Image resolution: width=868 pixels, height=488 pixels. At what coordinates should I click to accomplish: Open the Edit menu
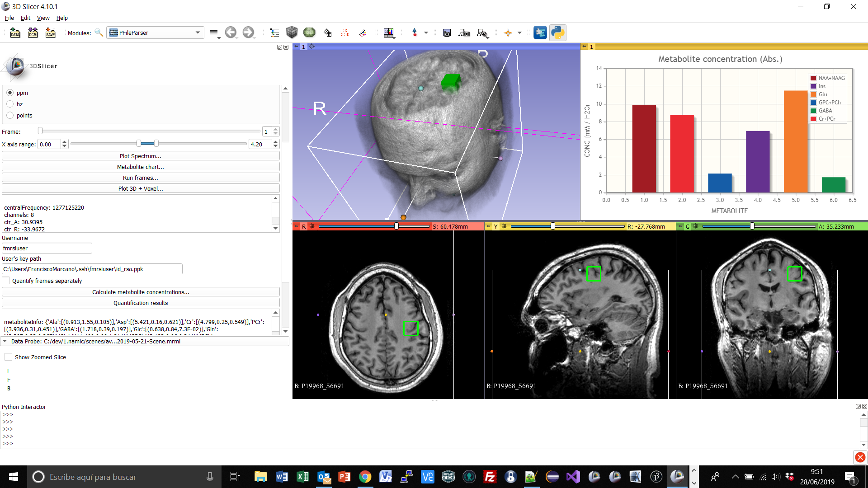point(25,18)
